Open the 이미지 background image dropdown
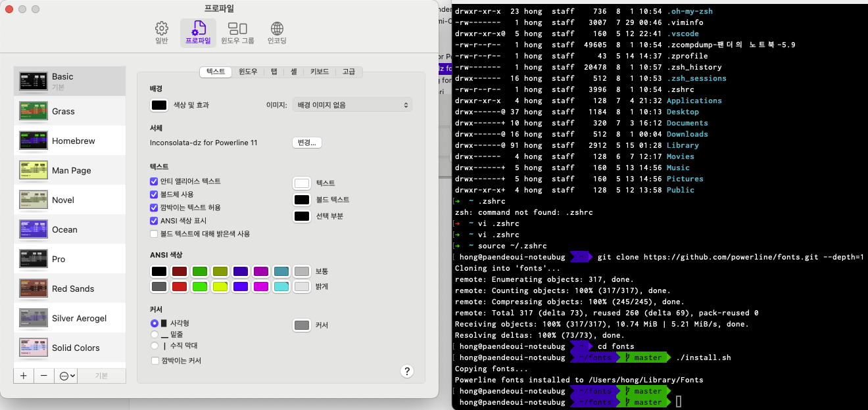 (x=352, y=104)
